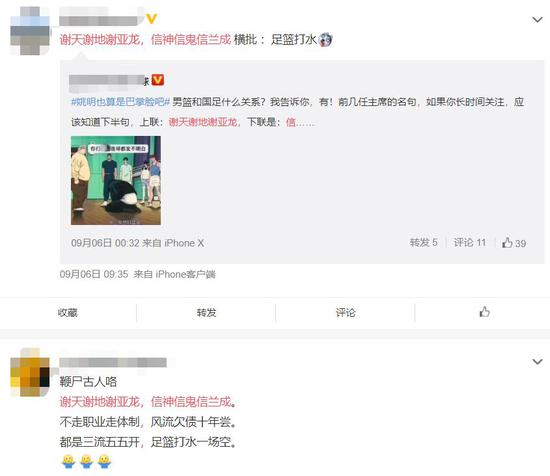Screen dimensions: 550x476
Task: Like the first Weibo post via thumbs-up
Action: 484,311
